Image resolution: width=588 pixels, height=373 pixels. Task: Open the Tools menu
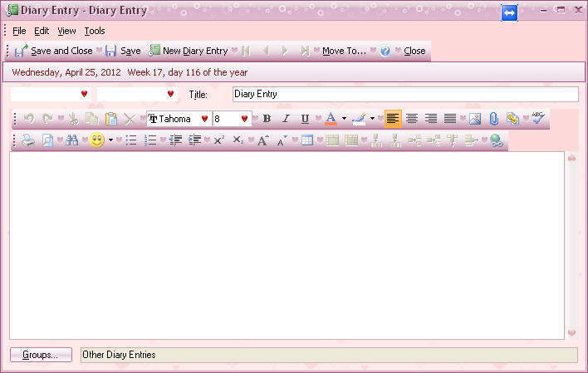click(95, 31)
